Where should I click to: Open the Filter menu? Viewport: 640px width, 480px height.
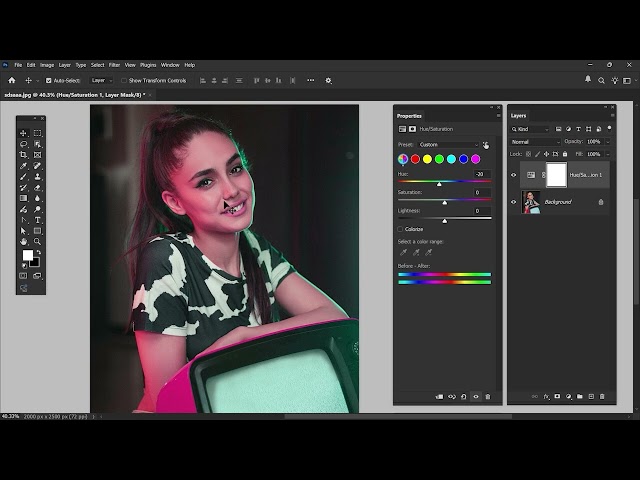(114, 65)
